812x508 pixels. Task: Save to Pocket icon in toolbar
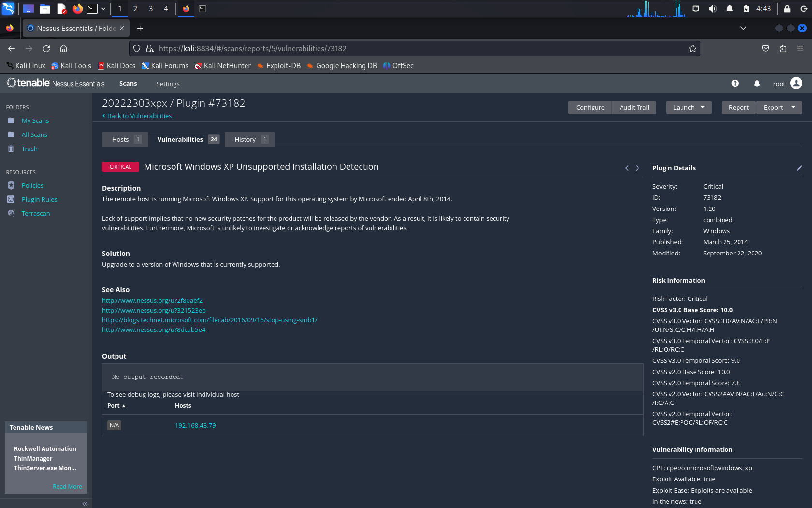tap(766, 48)
